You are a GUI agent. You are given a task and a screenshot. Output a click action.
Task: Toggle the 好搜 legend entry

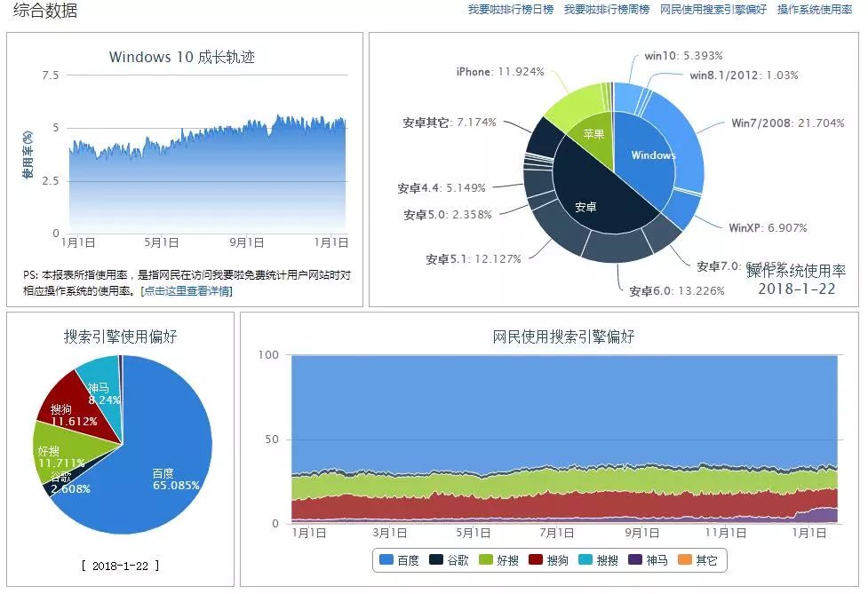point(498,559)
